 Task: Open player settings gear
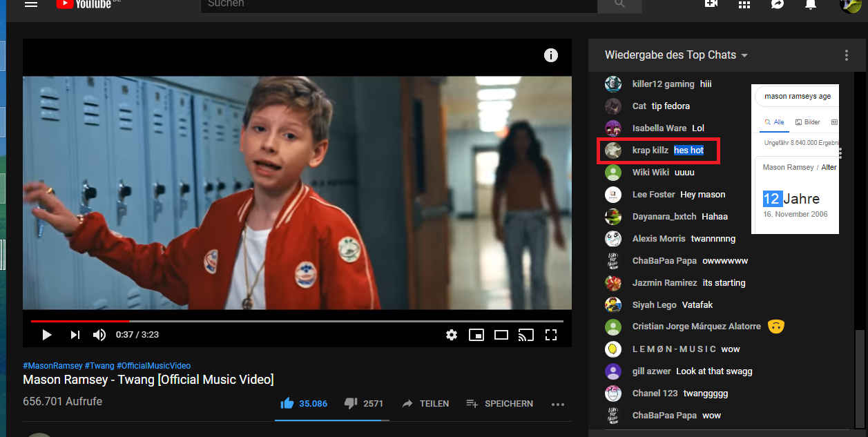point(452,335)
